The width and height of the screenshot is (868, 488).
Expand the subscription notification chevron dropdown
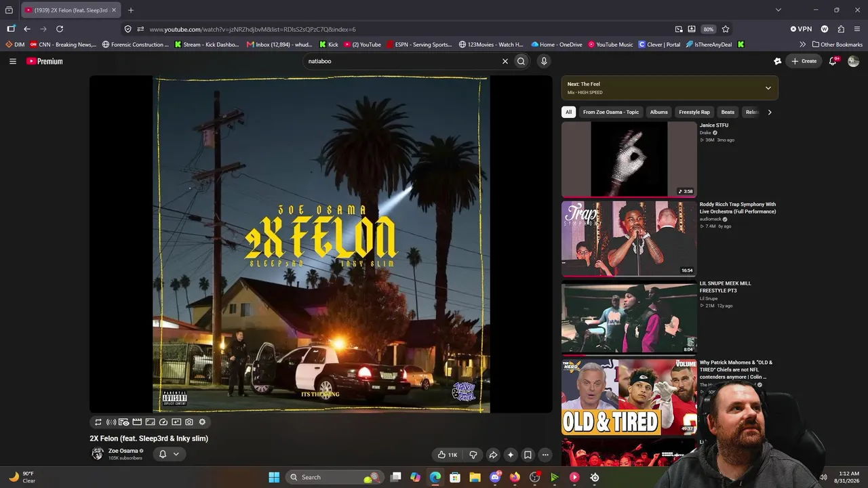click(176, 454)
